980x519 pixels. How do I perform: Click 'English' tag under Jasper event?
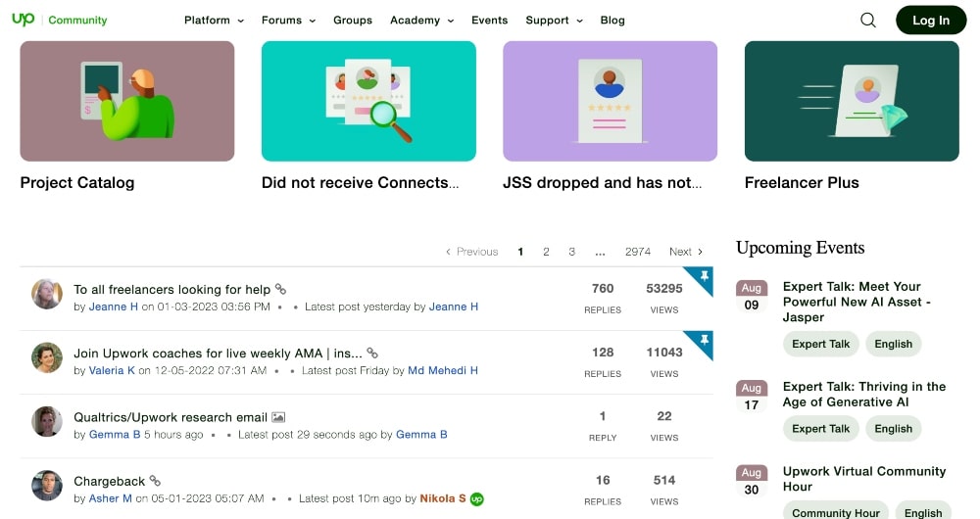point(893,344)
